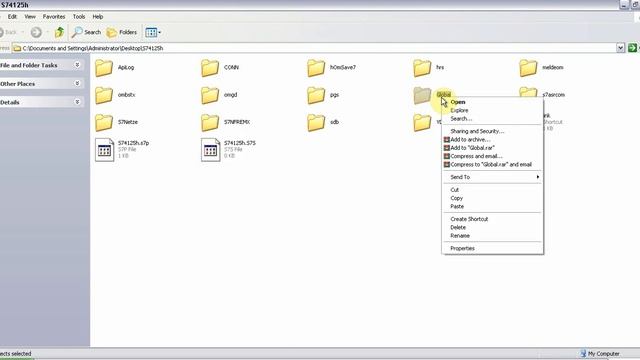Choose Rename in the context menu
640x360 pixels.
[x=492, y=236]
